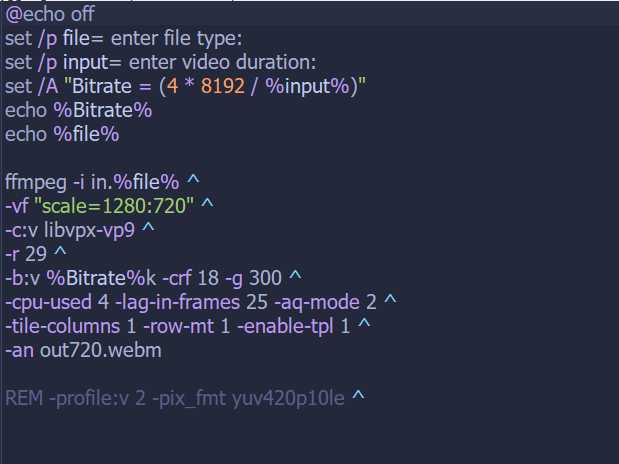Click the '-enable-tpl 1' option
The height and width of the screenshot is (464, 619).
point(294,327)
